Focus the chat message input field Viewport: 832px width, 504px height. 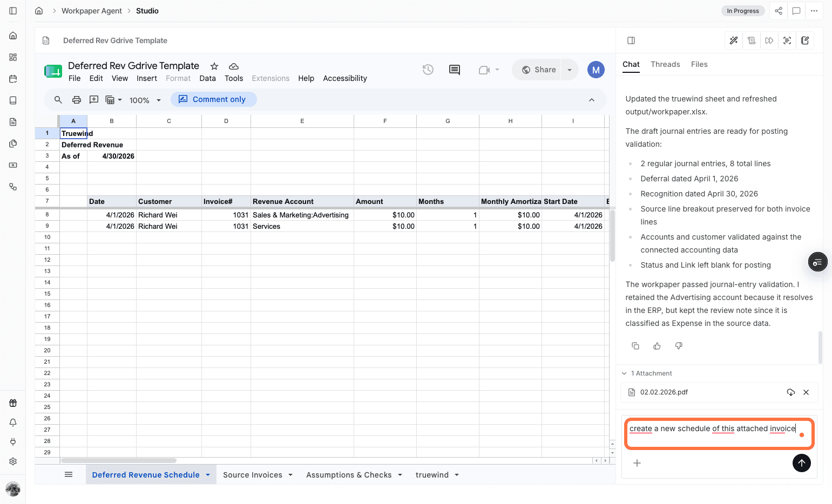pos(719,434)
